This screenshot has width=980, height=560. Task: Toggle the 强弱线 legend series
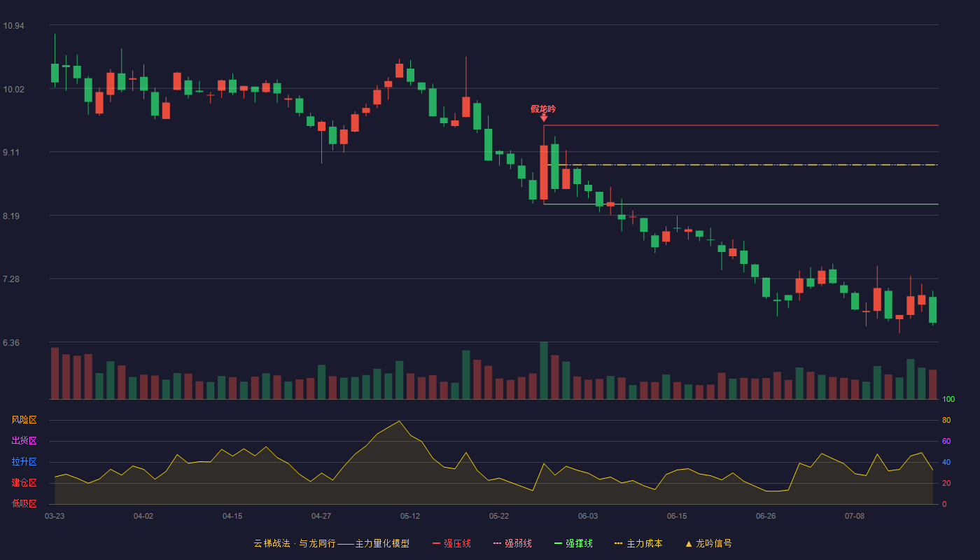click(512, 543)
